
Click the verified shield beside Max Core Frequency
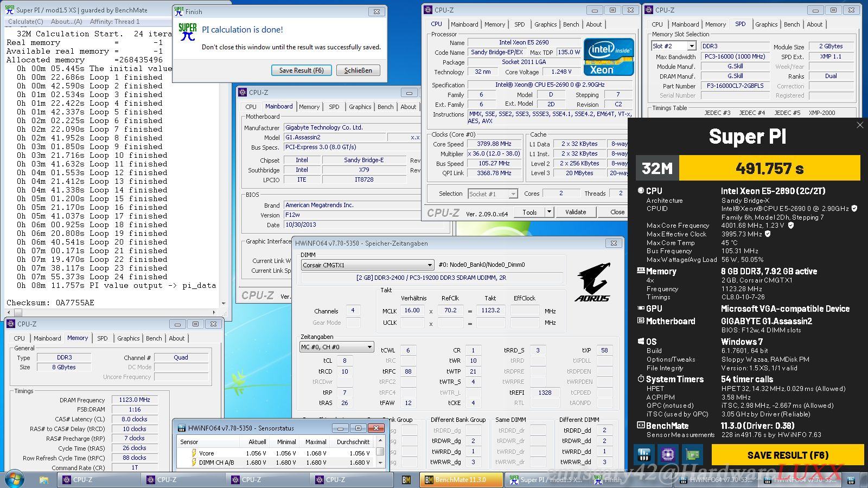(790, 225)
